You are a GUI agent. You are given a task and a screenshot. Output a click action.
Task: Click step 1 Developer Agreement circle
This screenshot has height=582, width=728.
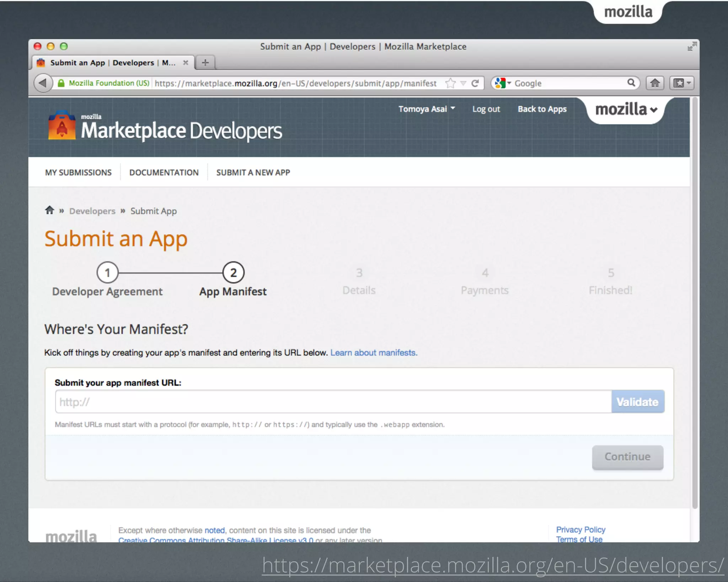coord(107,273)
